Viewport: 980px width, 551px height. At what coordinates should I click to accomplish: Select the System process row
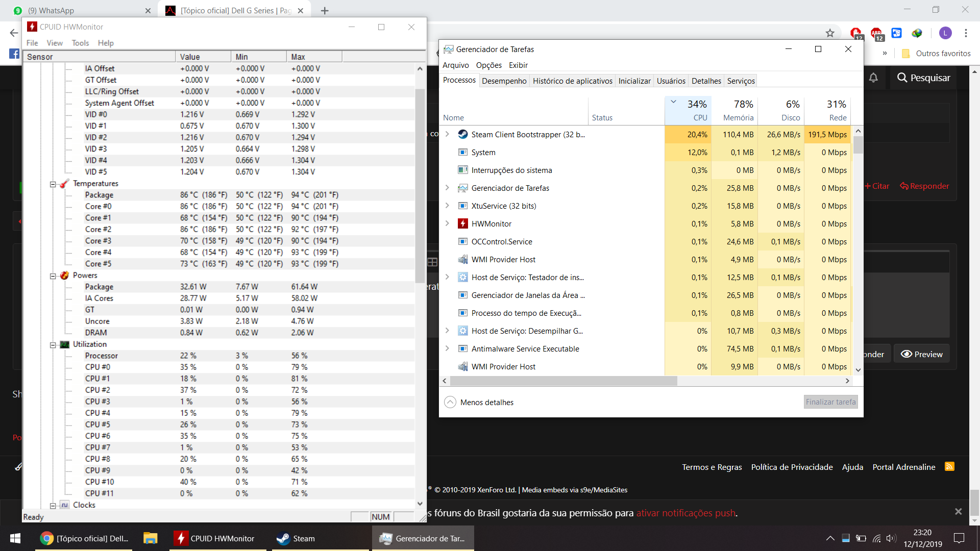tap(646, 152)
